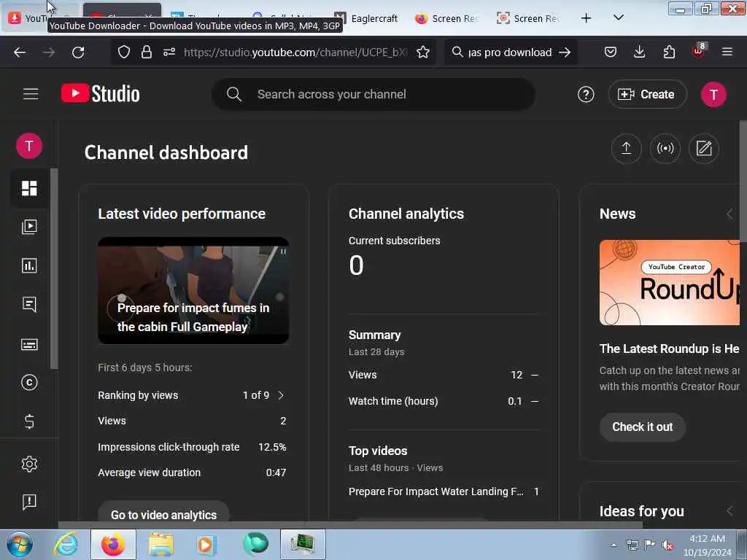Click the Go live icon

665,149
